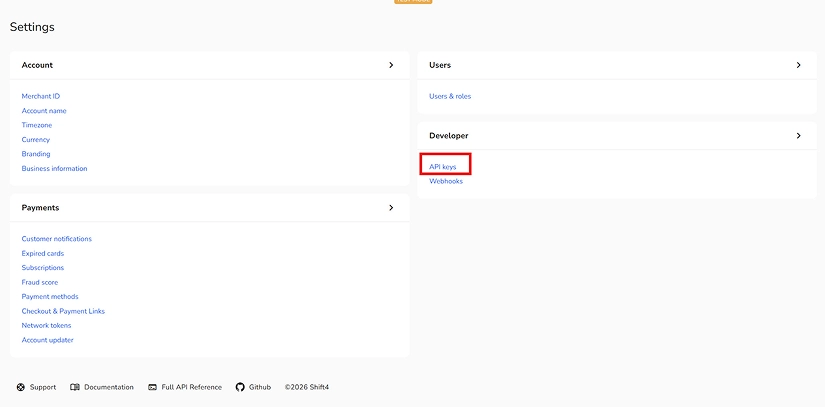The width and height of the screenshot is (825, 407).
Task: Click the Github footer link text
Action: click(260, 387)
